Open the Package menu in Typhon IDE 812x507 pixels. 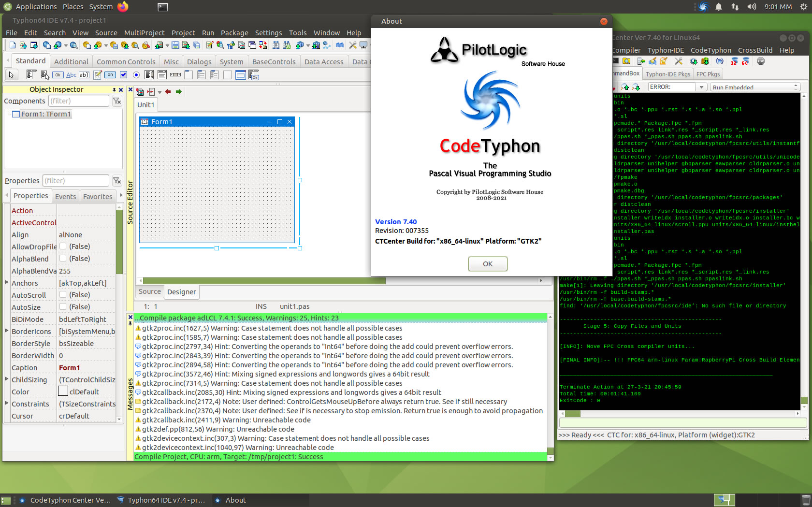pyautogui.click(x=234, y=33)
